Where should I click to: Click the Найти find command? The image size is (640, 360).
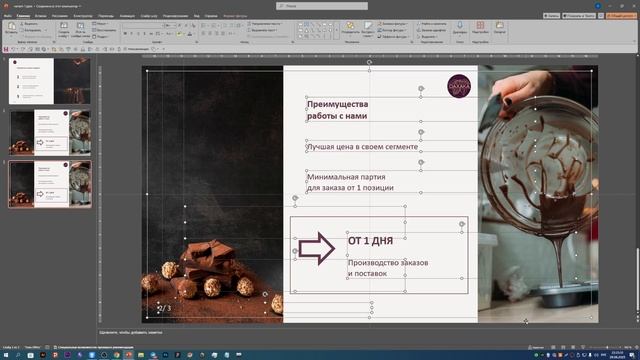(431, 24)
